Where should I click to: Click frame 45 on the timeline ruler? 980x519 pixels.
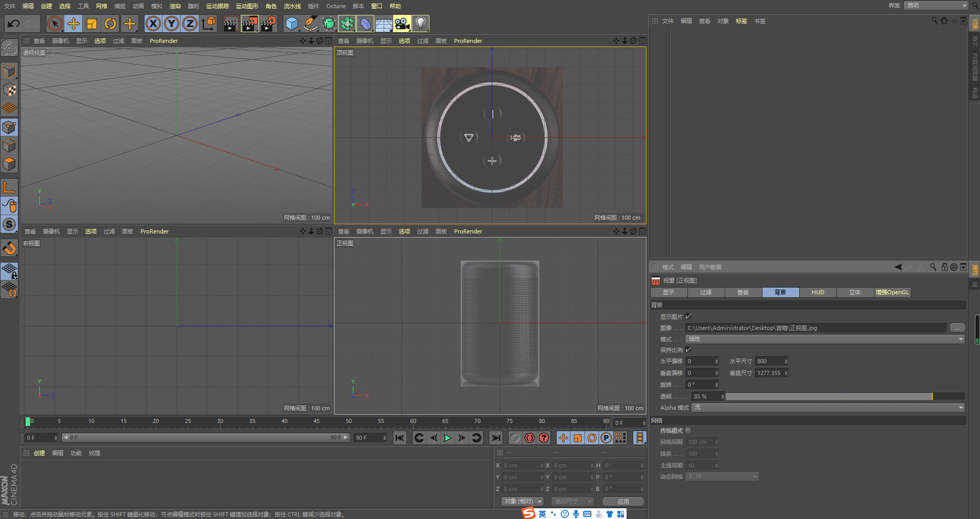tap(317, 421)
